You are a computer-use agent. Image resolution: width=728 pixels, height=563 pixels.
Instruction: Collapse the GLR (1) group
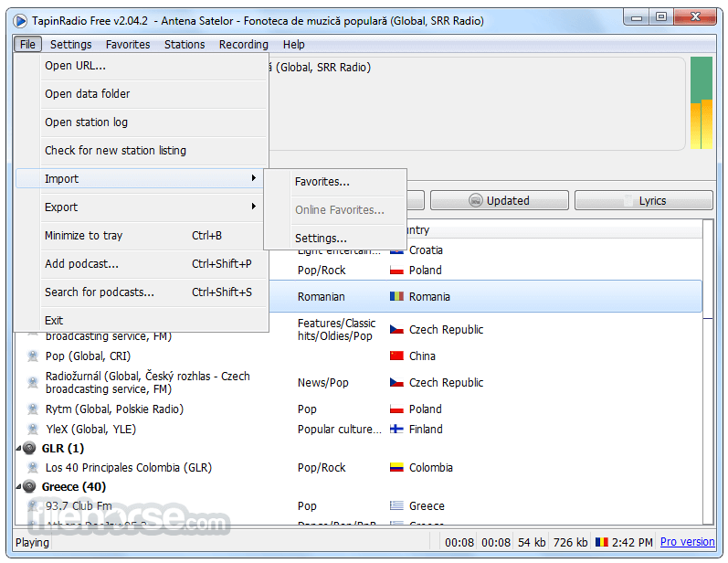point(19,449)
